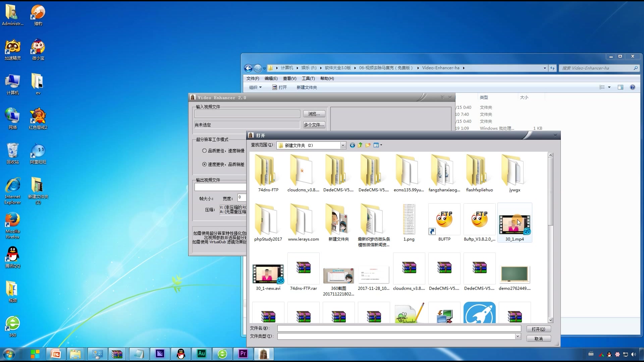Open Mozilla Firefox desktop shortcut
This screenshot has width=644, height=362.
point(12,226)
